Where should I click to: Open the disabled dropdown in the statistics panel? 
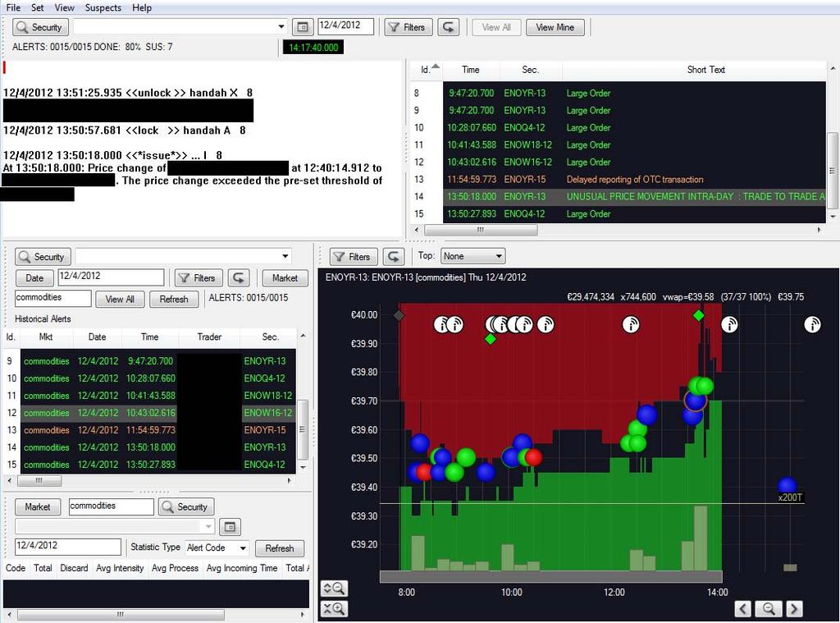(x=115, y=526)
